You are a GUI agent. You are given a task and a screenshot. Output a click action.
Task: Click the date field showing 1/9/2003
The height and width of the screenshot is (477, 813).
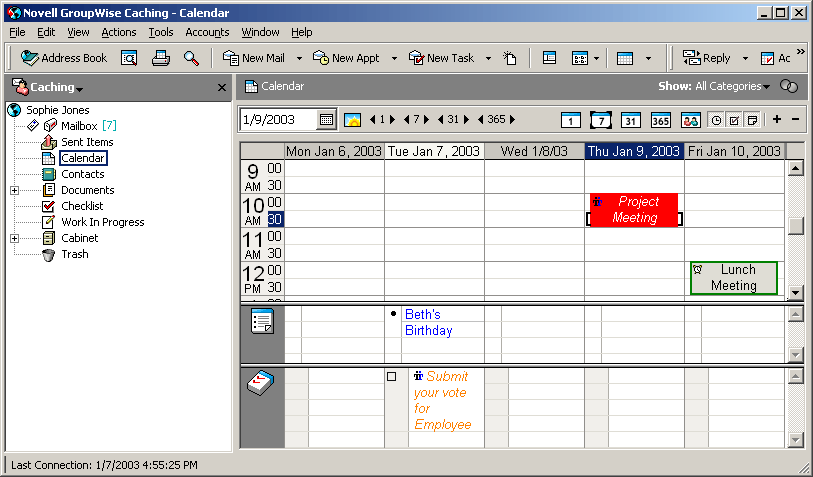pyautogui.click(x=278, y=120)
